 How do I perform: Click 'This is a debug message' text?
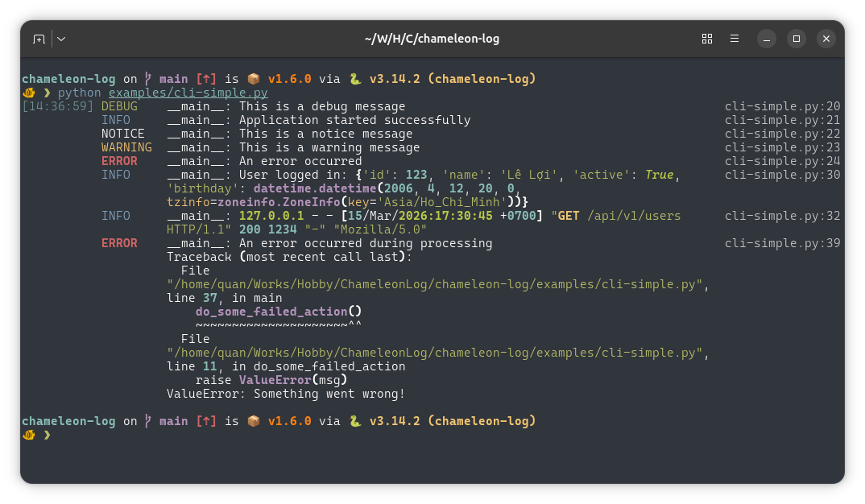click(322, 106)
